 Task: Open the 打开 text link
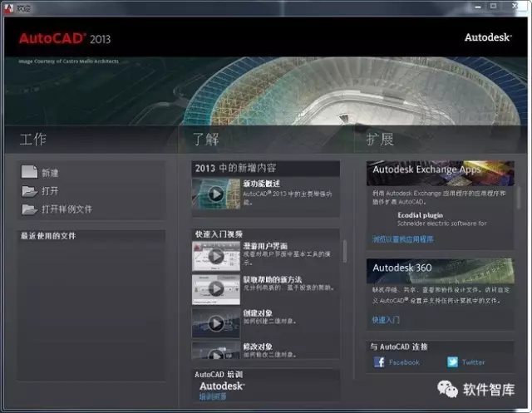point(50,191)
